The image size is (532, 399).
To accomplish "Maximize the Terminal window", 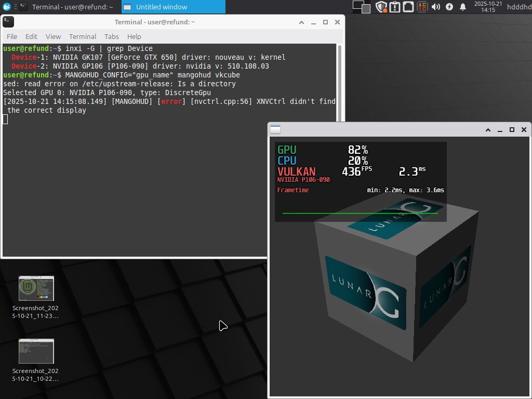I will pos(325,22).
